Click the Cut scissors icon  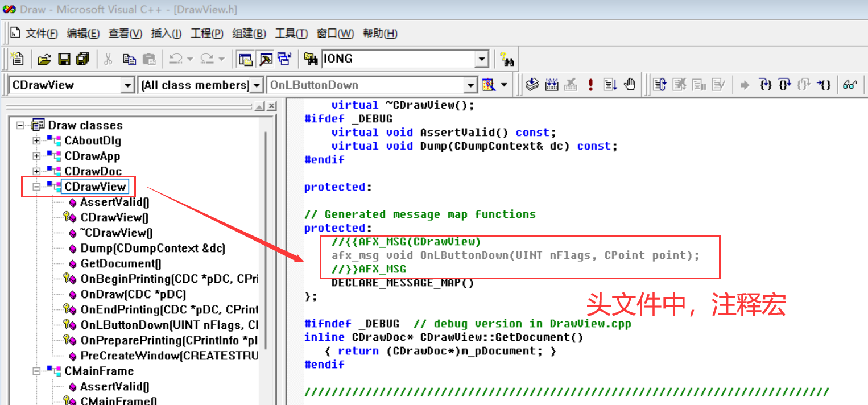click(109, 59)
